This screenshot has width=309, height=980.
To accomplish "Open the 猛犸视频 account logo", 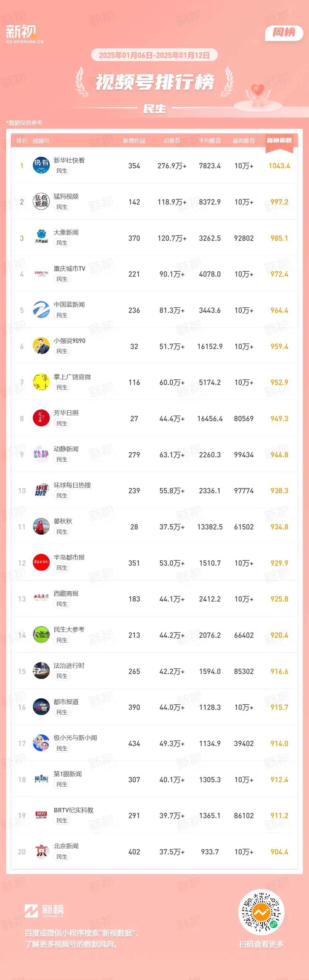I will 41,201.
